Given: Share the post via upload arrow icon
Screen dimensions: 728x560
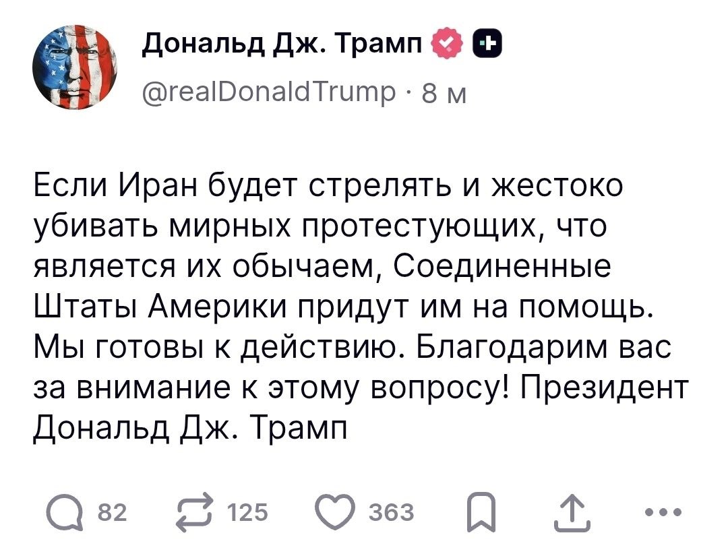Looking at the screenshot, I should [x=566, y=514].
